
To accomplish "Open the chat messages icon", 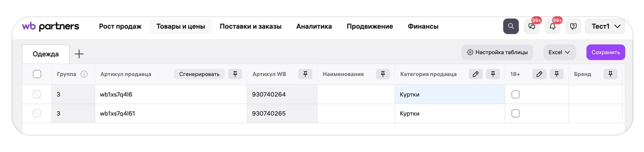I will [x=532, y=26].
